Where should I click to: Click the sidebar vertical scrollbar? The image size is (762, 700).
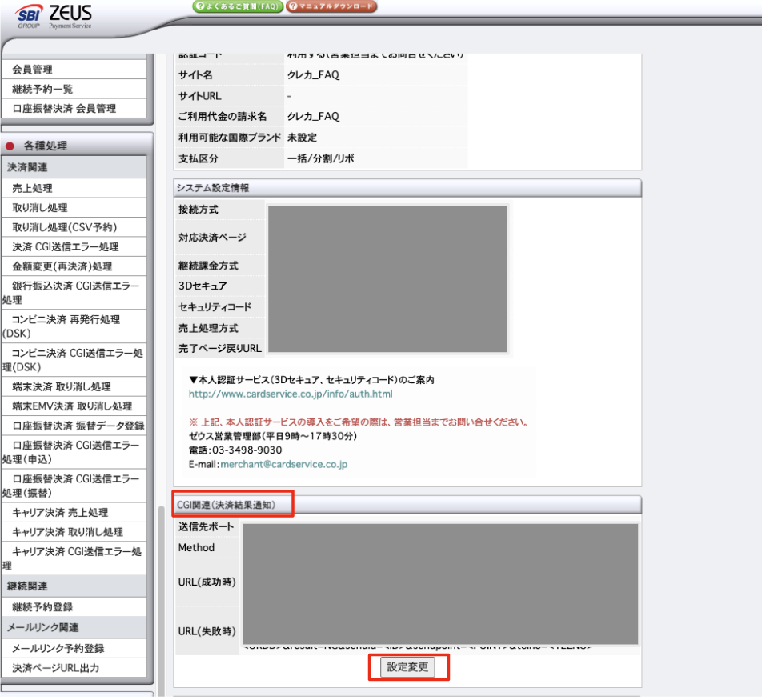[162, 602]
